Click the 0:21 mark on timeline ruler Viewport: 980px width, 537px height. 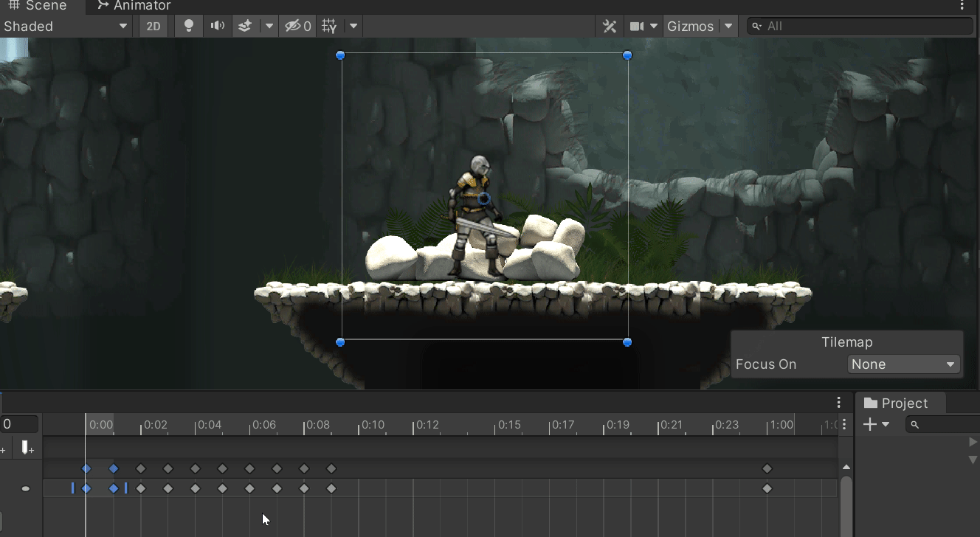point(672,425)
